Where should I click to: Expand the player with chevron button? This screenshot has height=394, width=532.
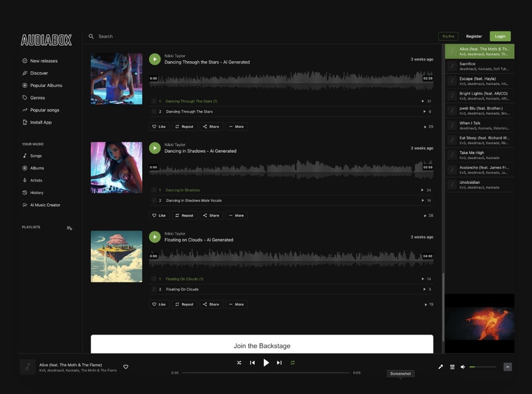pyautogui.click(x=507, y=367)
